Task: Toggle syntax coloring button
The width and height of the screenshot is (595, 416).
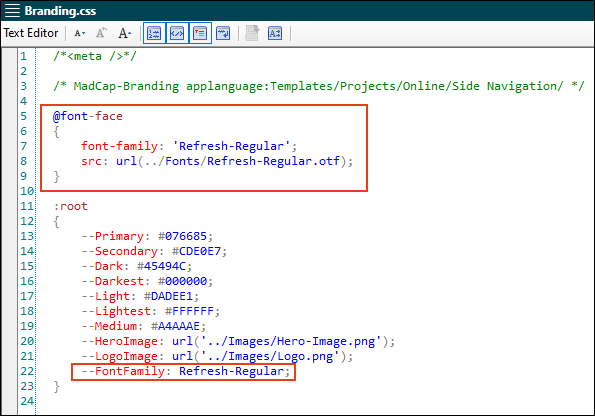Action: [177, 33]
